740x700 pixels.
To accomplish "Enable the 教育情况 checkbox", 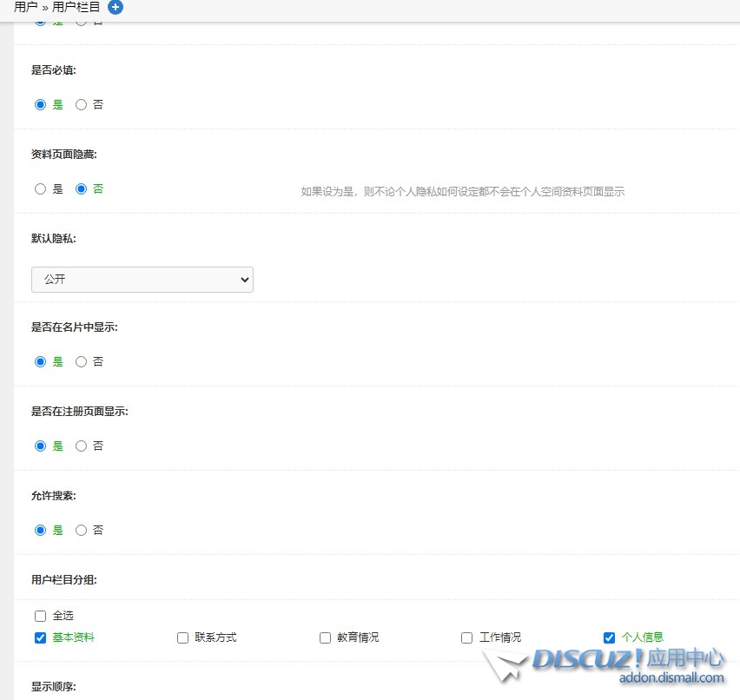I will (x=324, y=637).
